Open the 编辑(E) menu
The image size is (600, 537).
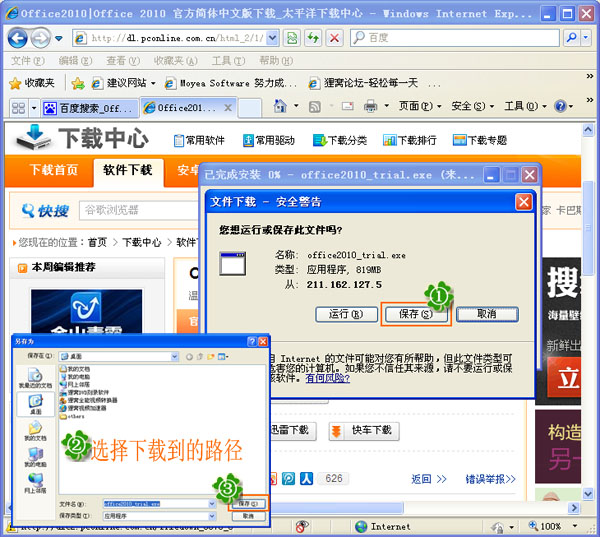(75, 60)
